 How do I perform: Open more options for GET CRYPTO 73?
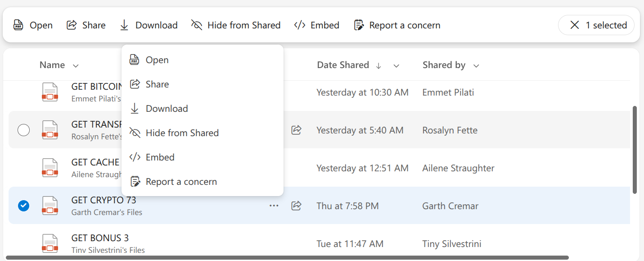[x=274, y=206]
